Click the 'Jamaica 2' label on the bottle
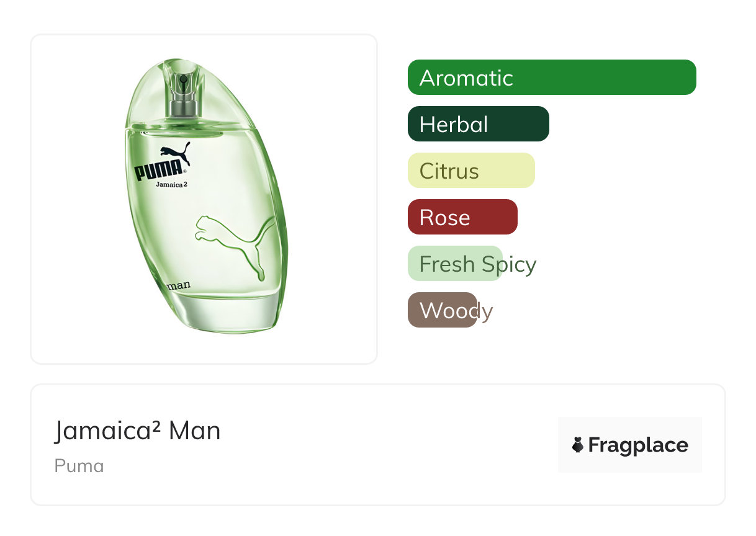This screenshot has height=536, width=756. pyautogui.click(x=171, y=184)
